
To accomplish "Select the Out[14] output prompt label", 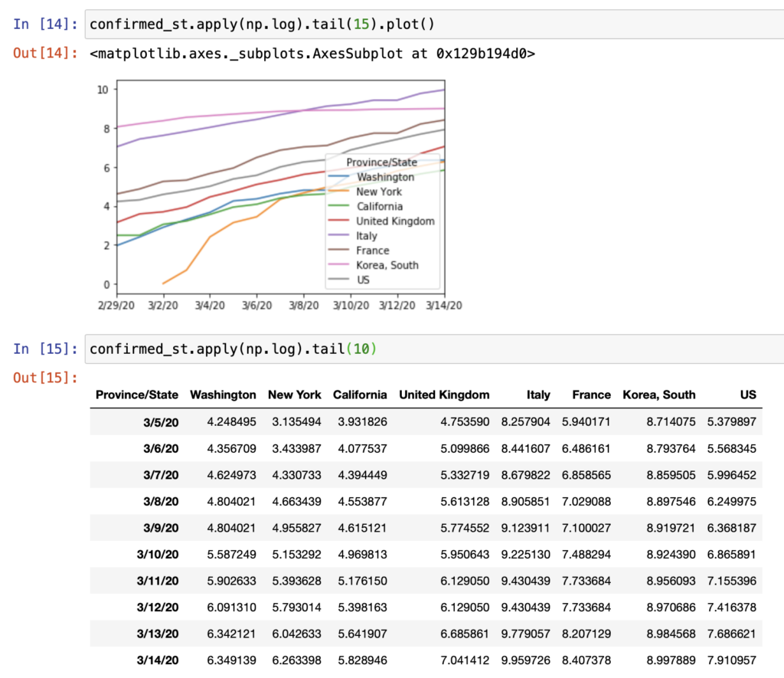I will tap(44, 54).
